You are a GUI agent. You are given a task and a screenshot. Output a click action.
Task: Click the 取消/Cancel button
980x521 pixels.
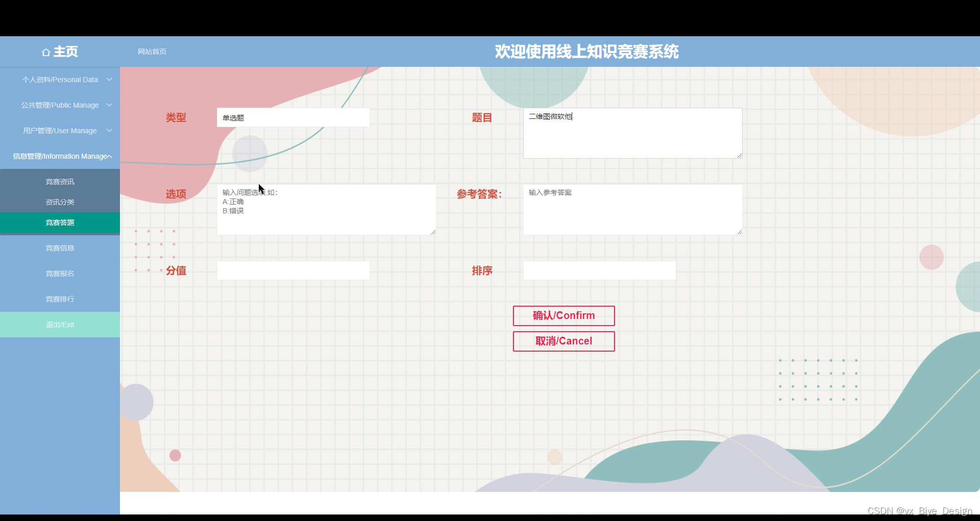tap(563, 341)
